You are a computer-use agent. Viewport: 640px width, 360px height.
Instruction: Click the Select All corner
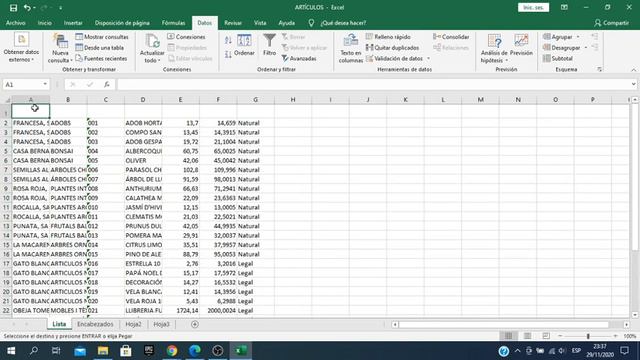6,100
